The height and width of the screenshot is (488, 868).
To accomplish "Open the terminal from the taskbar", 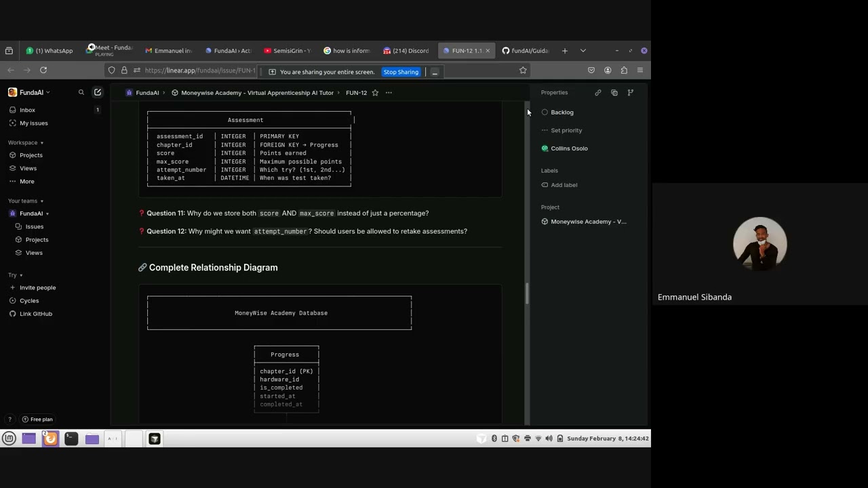I will click(x=71, y=439).
